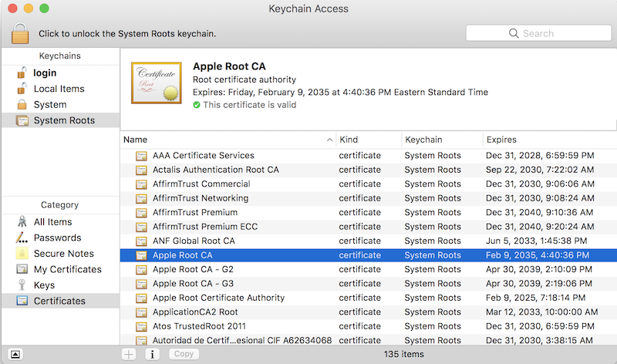Sort the list by Name column
617x364 pixels.
(224, 140)
